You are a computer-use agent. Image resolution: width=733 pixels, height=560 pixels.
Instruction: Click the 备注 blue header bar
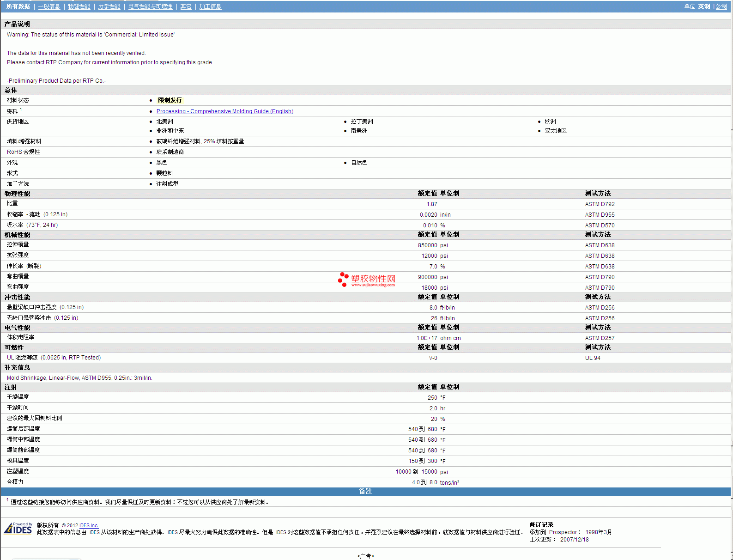tap(365, 491)
